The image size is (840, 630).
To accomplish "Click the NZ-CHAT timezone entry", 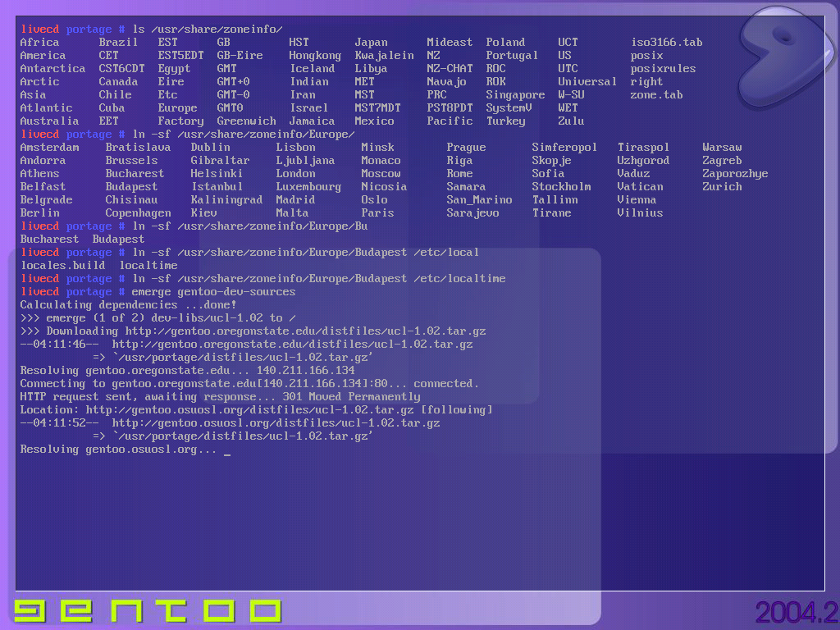I will 450,69.
